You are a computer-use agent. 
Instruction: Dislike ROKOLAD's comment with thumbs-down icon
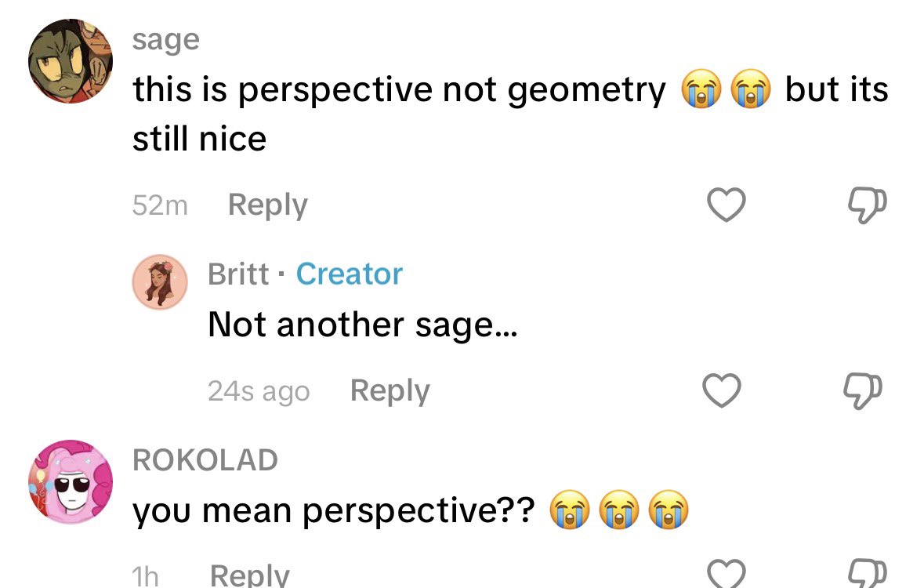[x=867, y=573]
